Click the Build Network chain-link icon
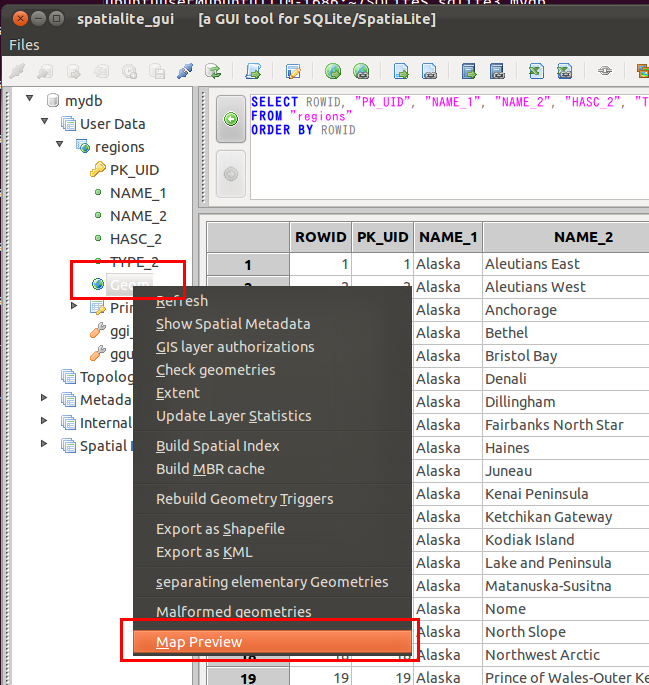 (605, 71)
